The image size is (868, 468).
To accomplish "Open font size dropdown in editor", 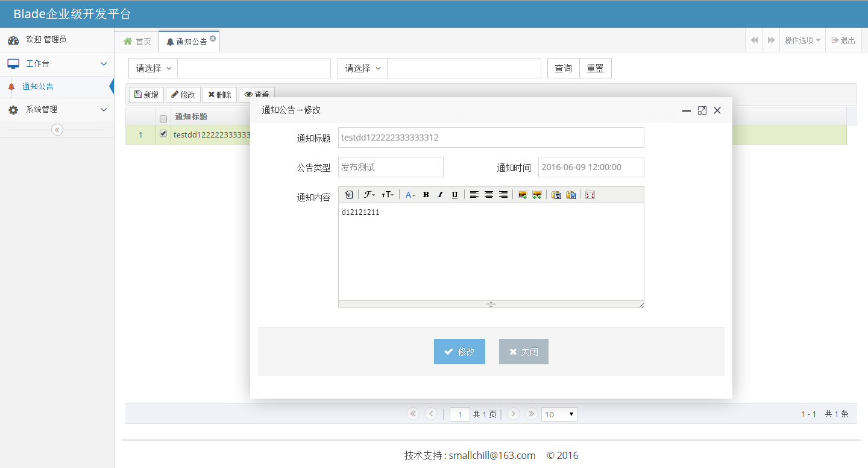I will pos(388,195).
